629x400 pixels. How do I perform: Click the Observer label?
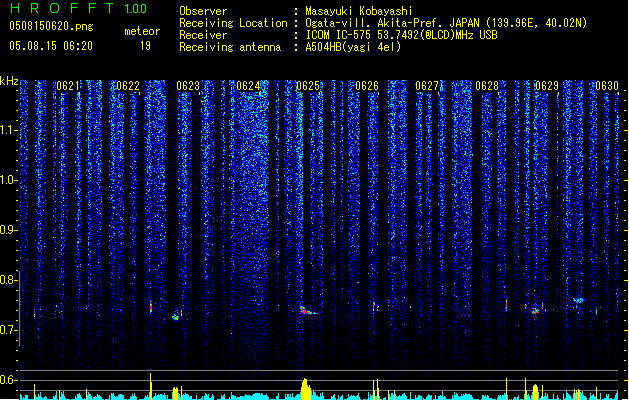click(x=203, y=11)
